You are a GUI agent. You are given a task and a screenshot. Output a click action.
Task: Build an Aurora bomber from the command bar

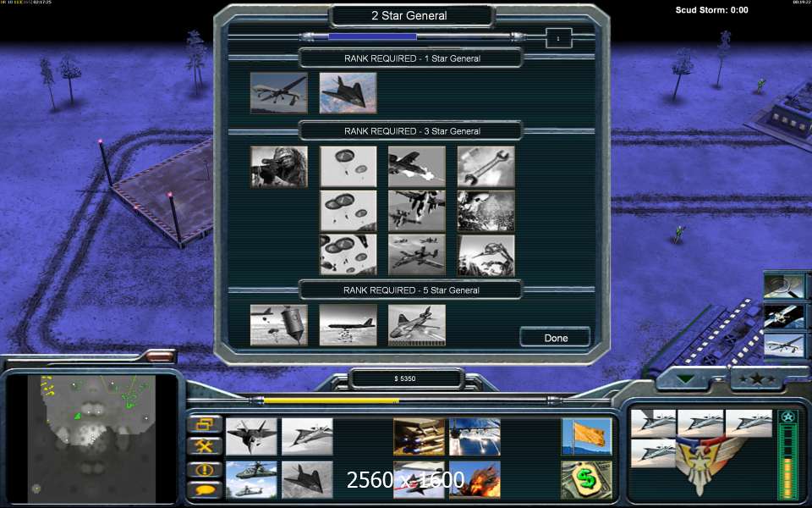[307, 437]
